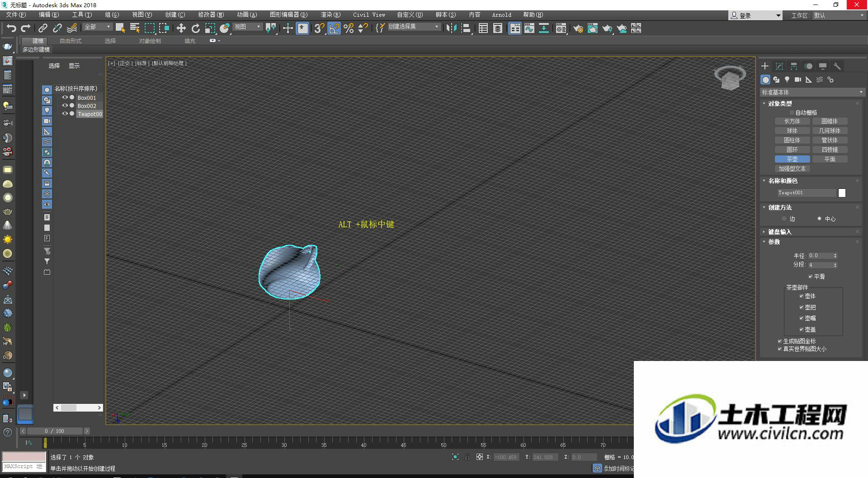Uncheck the 壶把 teapot part
Image resolution: width=868 pixels, height=478 pixels.
click(802, 307)
